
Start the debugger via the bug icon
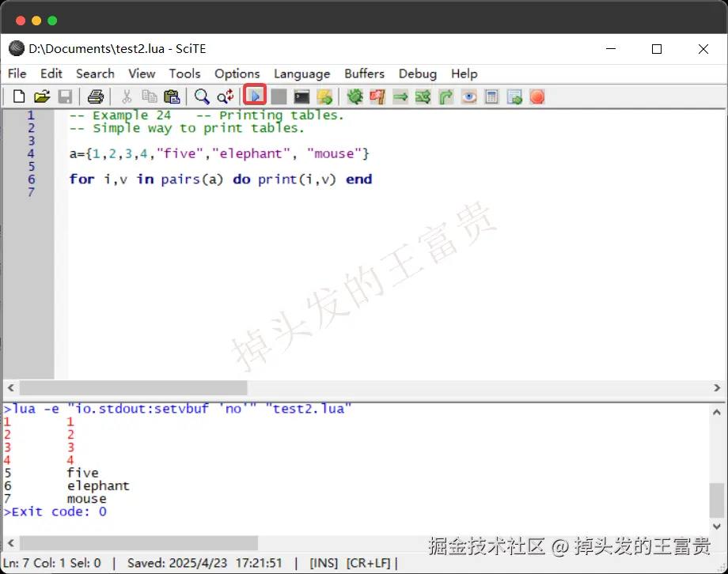click(x=355, y=96)
